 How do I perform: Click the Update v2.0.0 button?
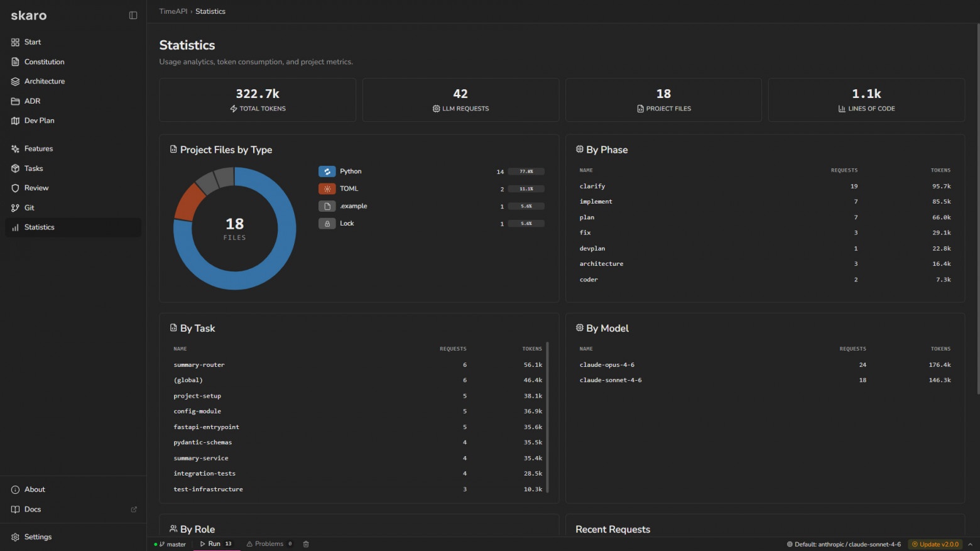click(x=935, y=544)
